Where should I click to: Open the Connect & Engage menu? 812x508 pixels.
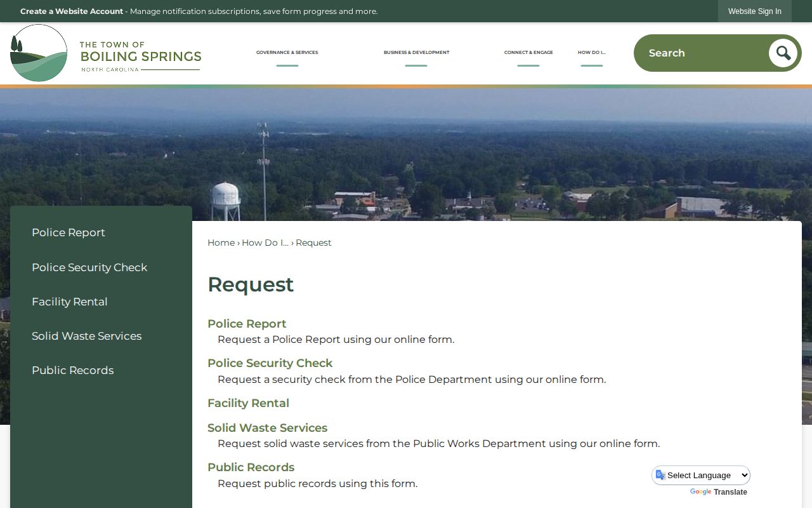[x=528, y=53]
